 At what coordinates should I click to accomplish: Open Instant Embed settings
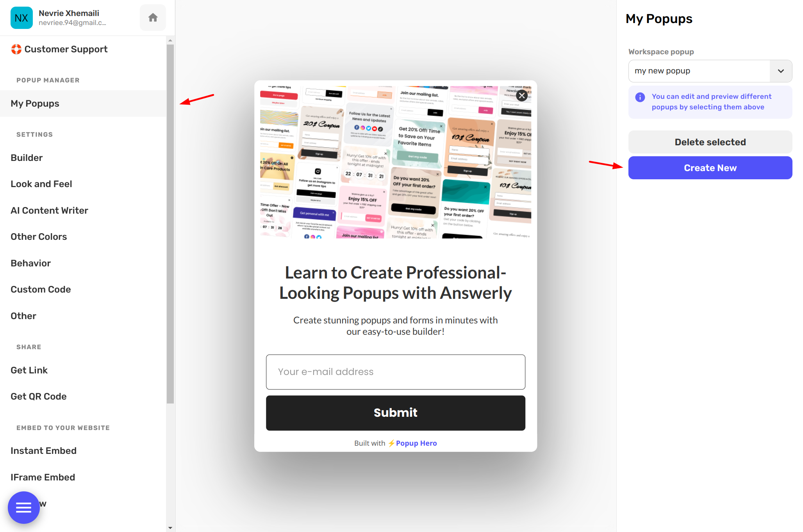click(43, 450)
